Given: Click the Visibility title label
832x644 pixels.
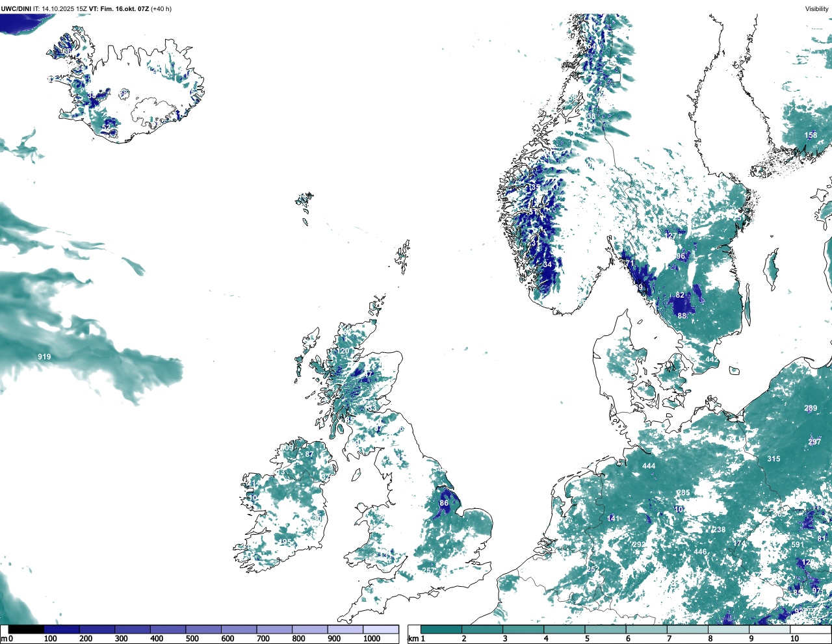Looking at the screenshot, I should click(817, 9).
